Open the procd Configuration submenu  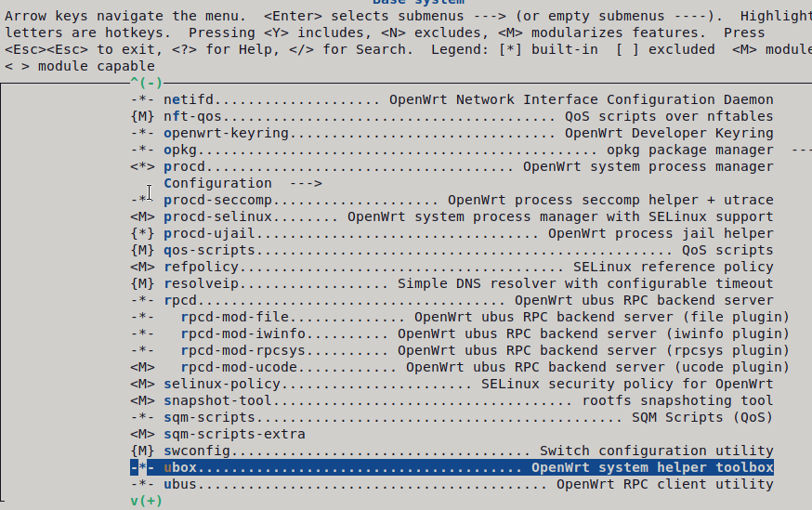[x=242, y=183]
